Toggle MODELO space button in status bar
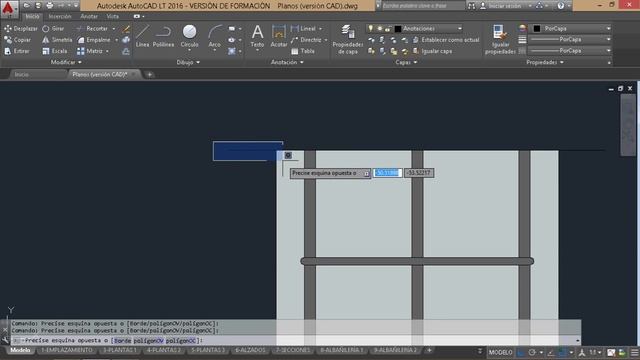The width and height of the screenshot is (640, 360). (500, 352)
